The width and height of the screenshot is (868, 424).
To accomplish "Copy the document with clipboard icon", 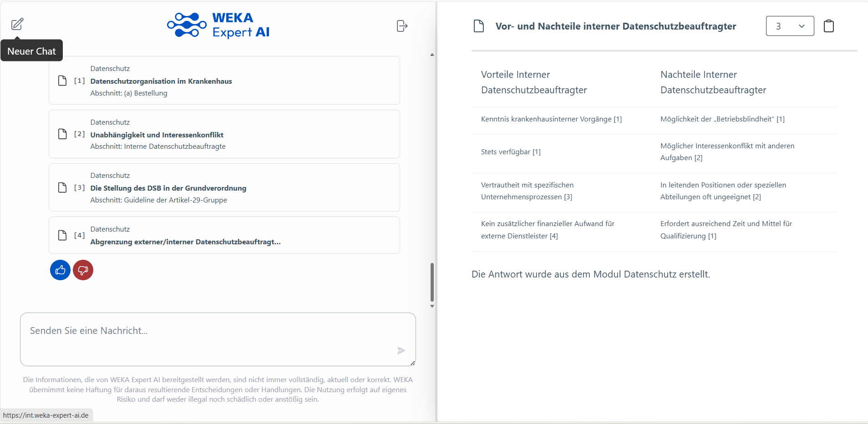I will (829, 26).
